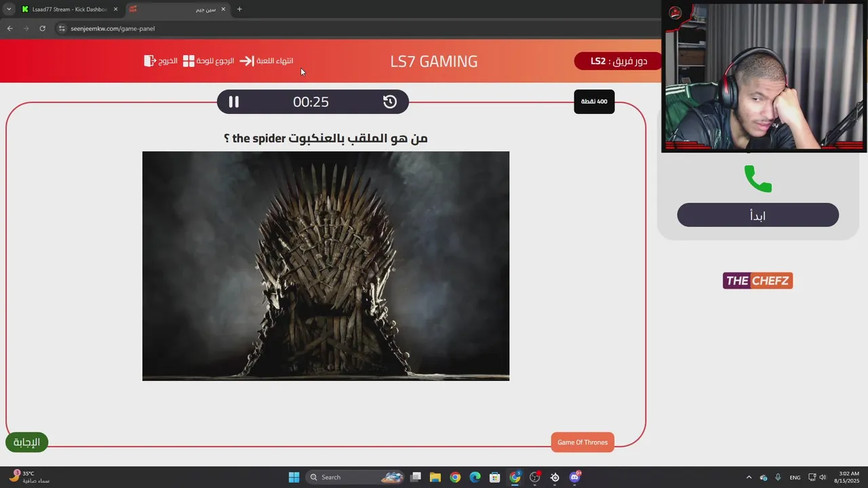Select the الرجوع للوحة text link
Image resolution: width=868 pixels, height=488 pixels.
pos(216,61)
